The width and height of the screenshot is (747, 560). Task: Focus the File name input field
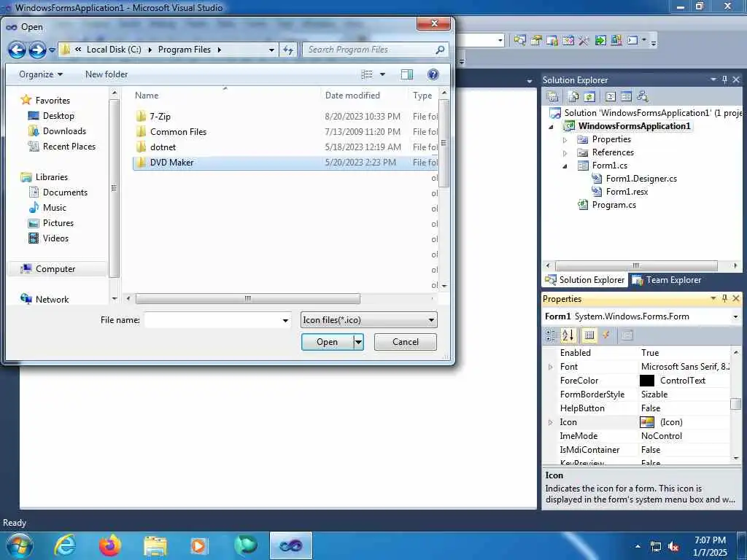[212, 320]
